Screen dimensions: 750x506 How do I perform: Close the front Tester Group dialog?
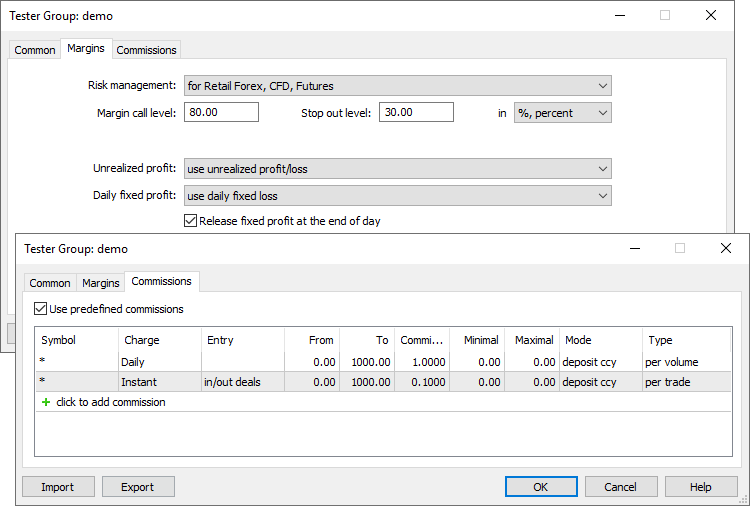725,248
